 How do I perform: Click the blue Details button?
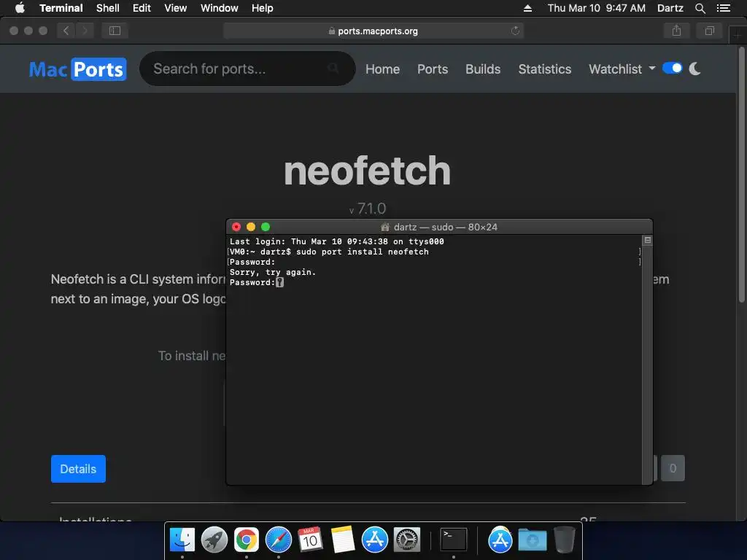click(x=78, y=469)
